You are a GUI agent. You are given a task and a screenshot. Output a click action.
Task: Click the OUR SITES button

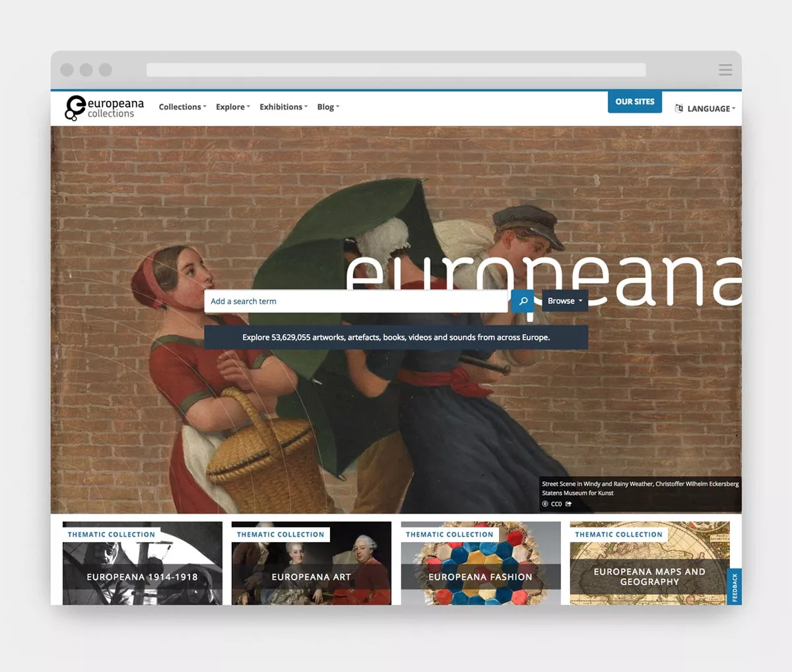(x=634, y=102)
